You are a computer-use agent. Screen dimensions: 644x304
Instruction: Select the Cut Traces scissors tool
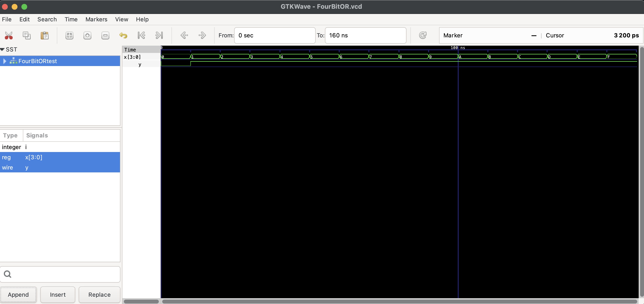tap(9, 35)
